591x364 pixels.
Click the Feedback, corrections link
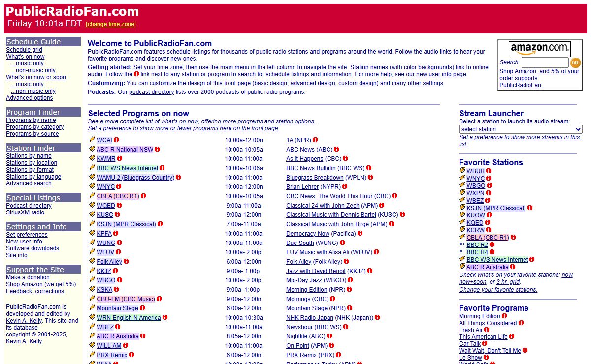(35, 291)
